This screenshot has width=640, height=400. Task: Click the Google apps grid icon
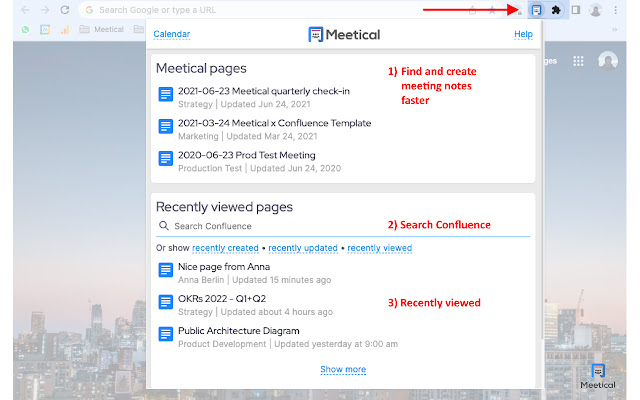click(x=578, y=61)
